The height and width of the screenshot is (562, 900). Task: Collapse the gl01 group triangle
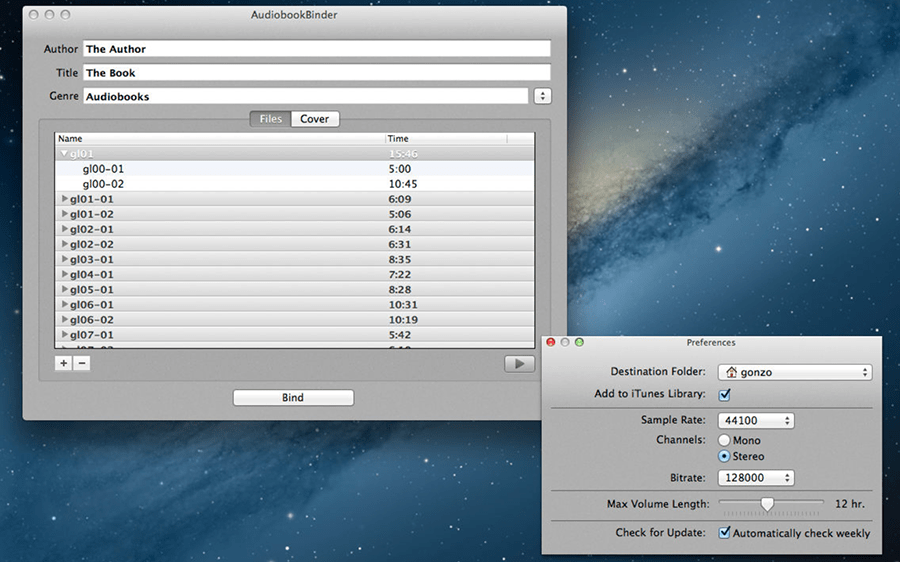64,153
